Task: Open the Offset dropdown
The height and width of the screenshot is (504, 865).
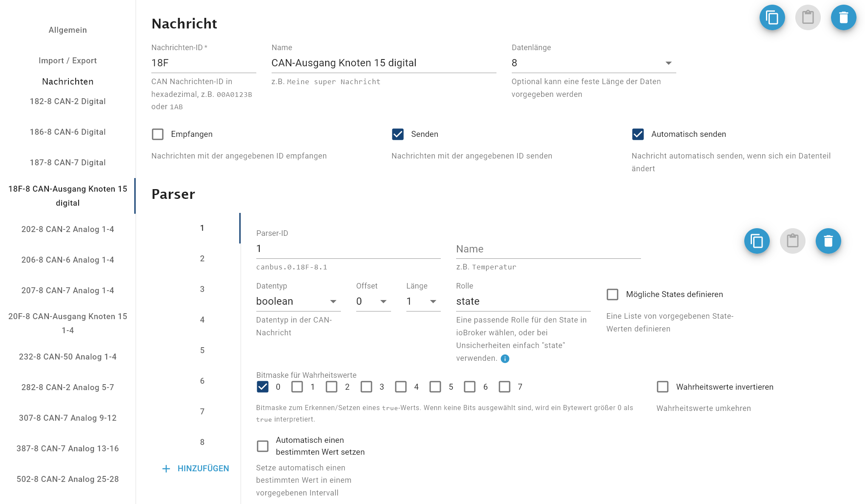Action: point(373,301)
